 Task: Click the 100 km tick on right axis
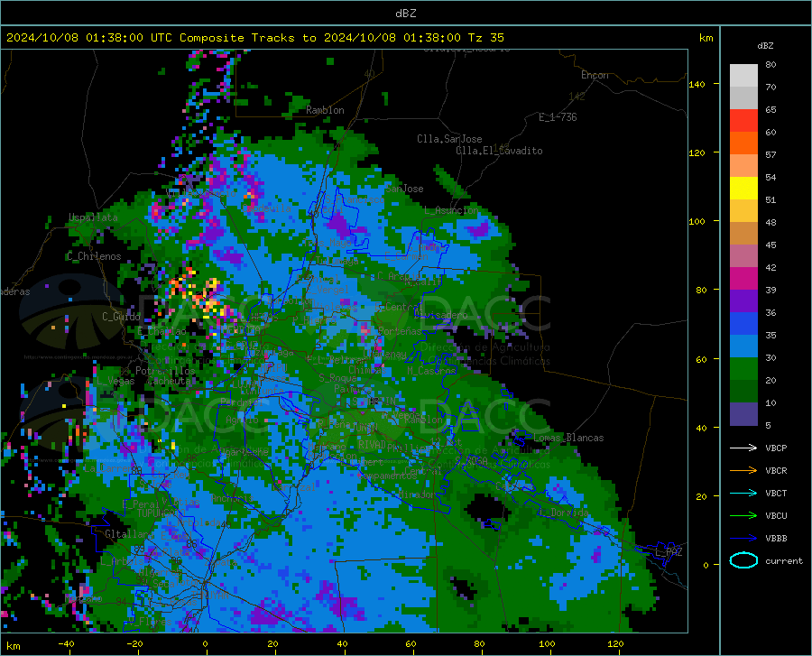pos(697,222)
